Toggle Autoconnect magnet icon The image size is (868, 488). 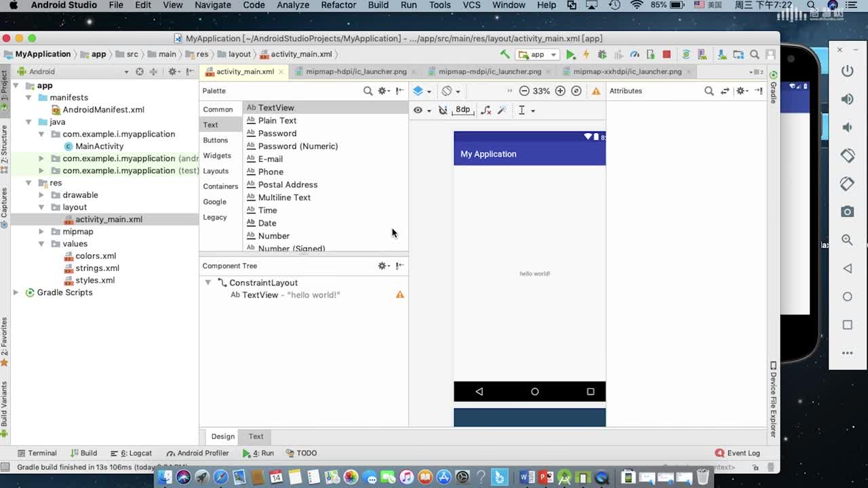(x=443, y=110)
